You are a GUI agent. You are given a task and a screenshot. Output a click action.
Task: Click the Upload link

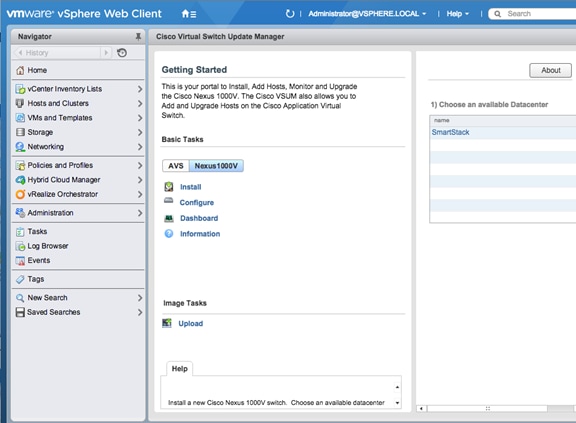tap(191, 323)
